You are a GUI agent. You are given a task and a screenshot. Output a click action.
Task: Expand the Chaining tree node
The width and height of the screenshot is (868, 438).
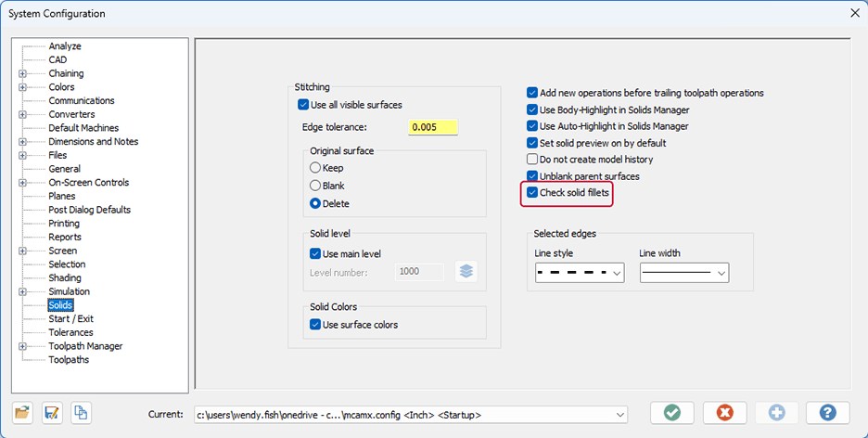(x=22, y=73)
